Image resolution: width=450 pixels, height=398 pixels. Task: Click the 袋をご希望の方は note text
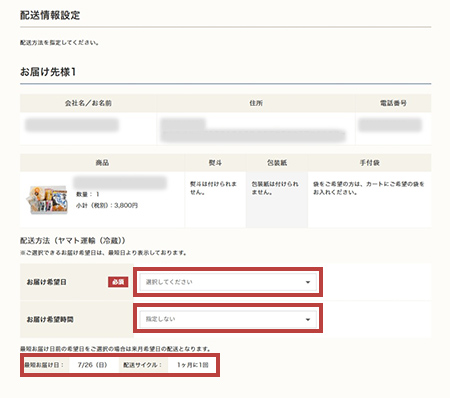click(x=369, y=188)
